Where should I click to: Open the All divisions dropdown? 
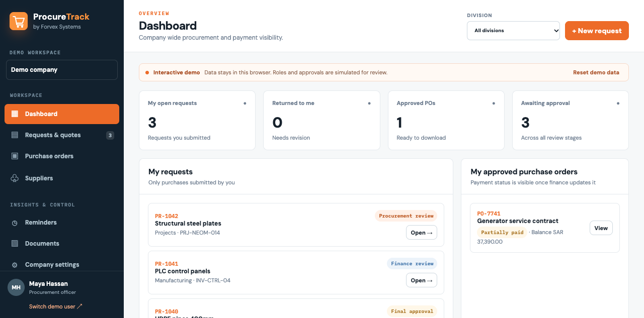coord(513,31)
